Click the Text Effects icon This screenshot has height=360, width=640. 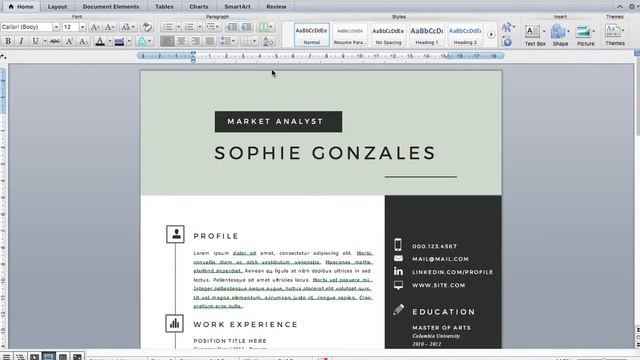point(142,41)
